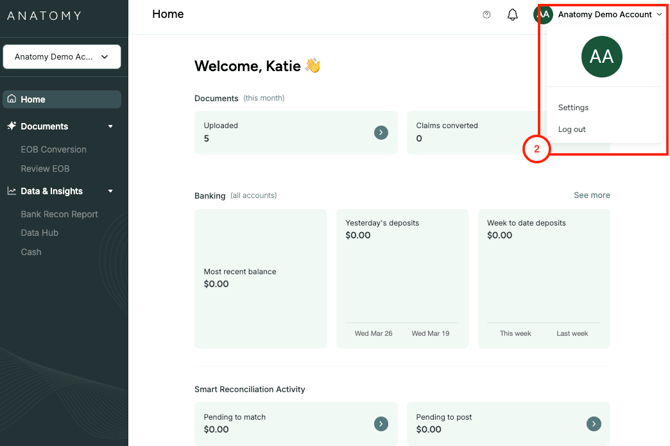Screen dimensions: 670x446
Task: Collapse the Data & Insights section caret
Action: (x=110, y=191)
